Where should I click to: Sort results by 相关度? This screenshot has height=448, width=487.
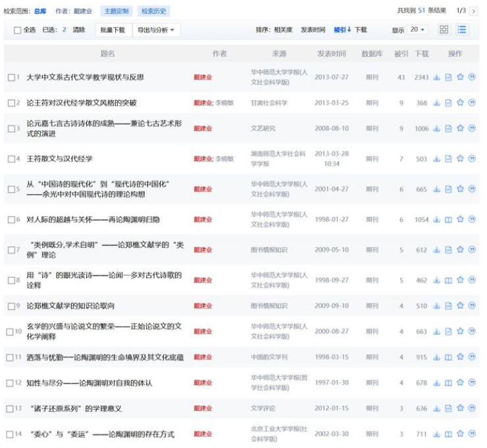283,30
